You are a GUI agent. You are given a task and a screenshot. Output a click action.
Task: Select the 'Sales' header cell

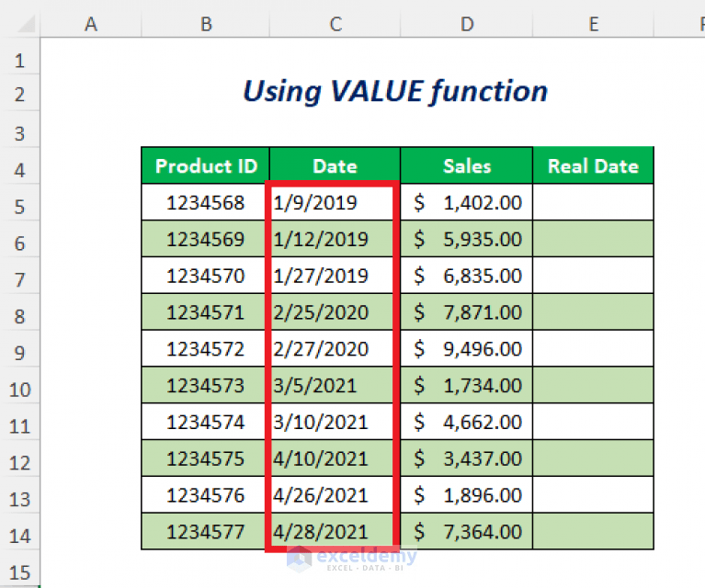(467, 165)
